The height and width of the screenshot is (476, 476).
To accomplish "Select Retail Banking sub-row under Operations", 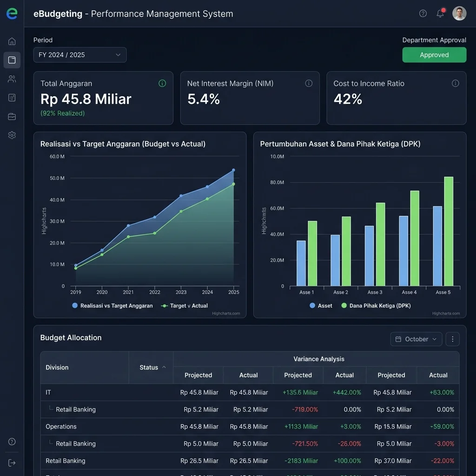I will [250, 443].
